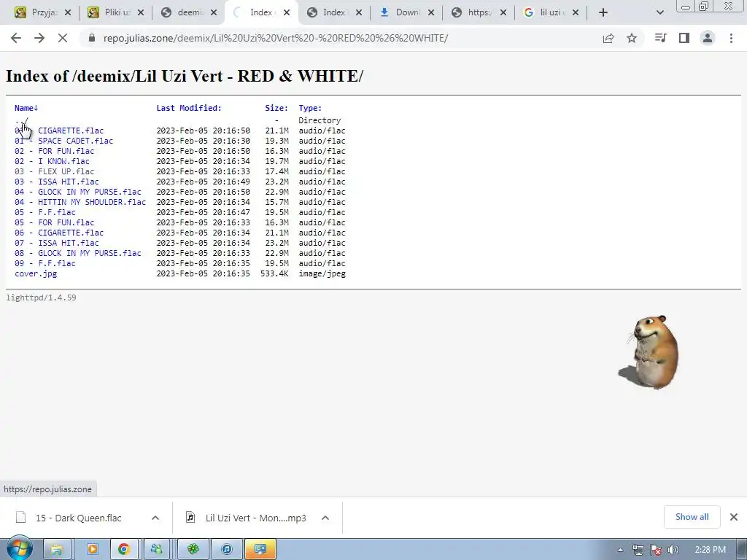This screenshot has height=560, width=747.
Task: Open the messenger people icon on the taskbar
Action: tap(157, 550)
